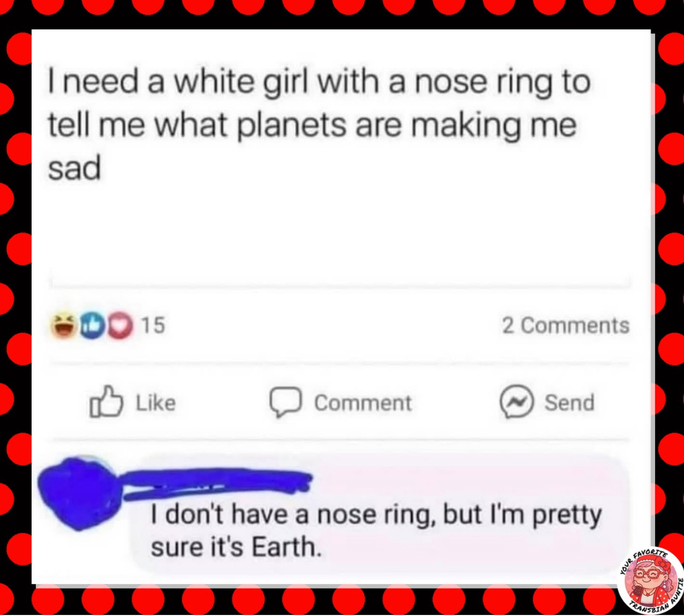Click the red heart reaction icon

(120, 325)
